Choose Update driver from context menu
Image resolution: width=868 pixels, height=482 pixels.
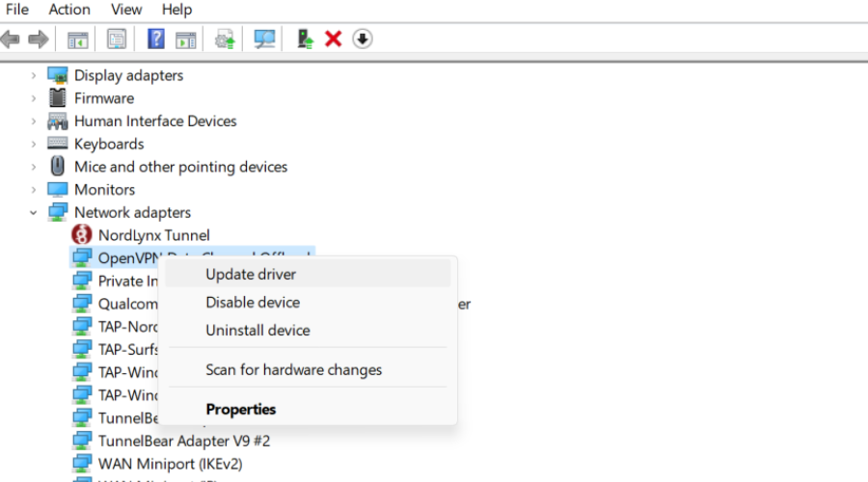251,274
